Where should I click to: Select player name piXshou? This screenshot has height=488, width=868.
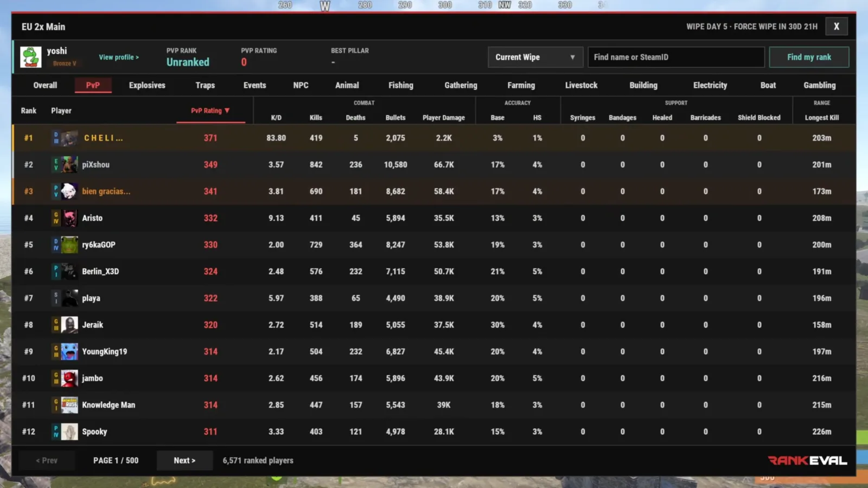click(95, 164)
